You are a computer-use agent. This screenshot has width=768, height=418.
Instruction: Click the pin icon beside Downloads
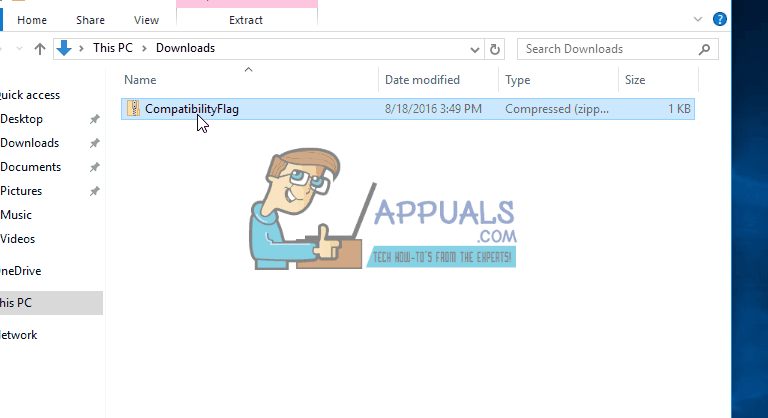(x=95, y=143)
